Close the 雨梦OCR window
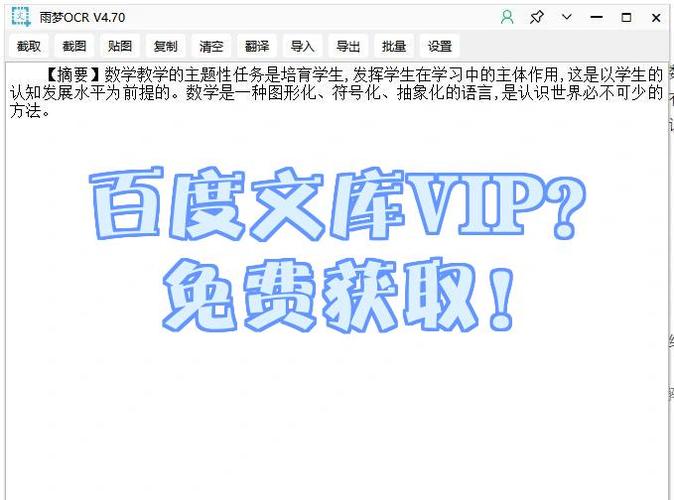The image size is (674, 500). [656, 18]
